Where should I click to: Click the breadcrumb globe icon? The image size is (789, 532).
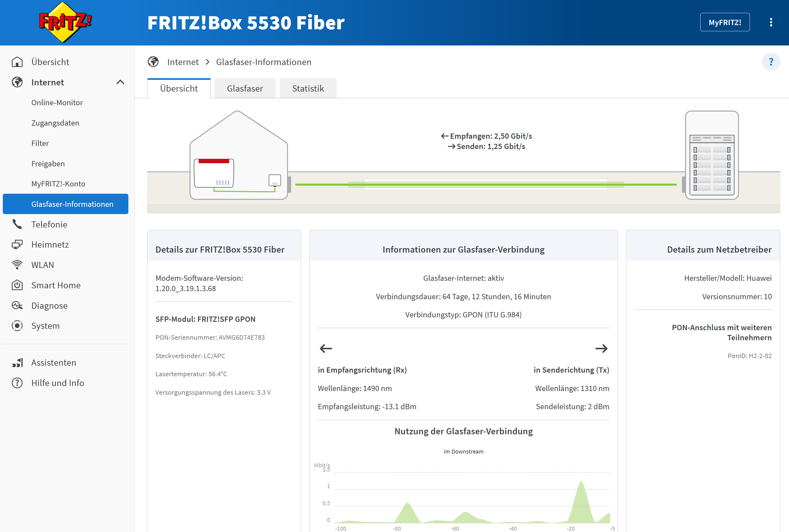click(153, 62)
